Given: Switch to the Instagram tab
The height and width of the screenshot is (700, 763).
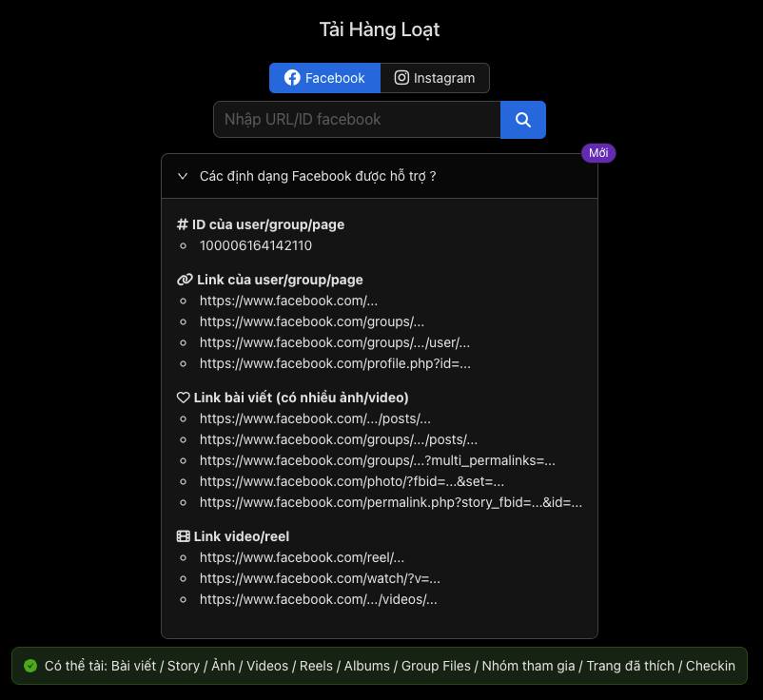Looking at the screenshot, I should click(435, 78).
